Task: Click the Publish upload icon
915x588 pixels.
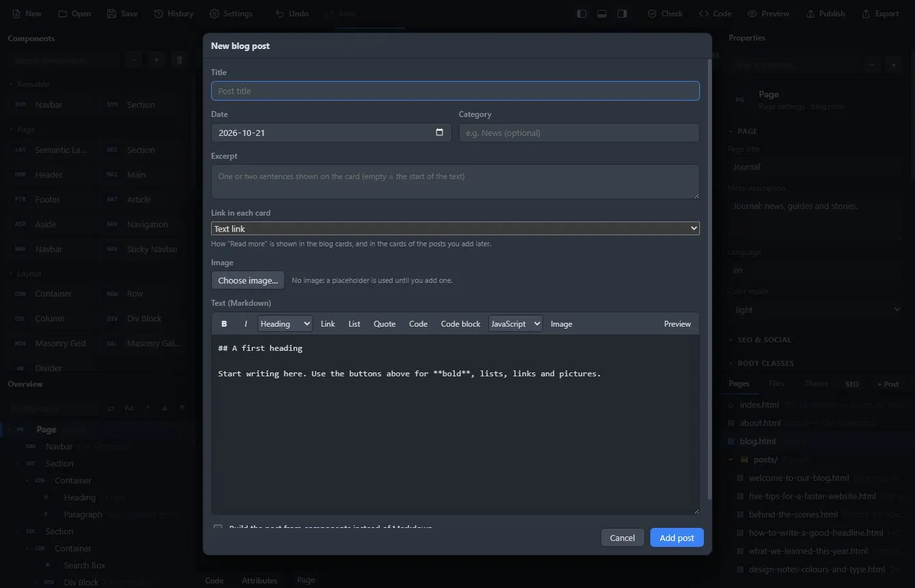Action: point(810,14)
